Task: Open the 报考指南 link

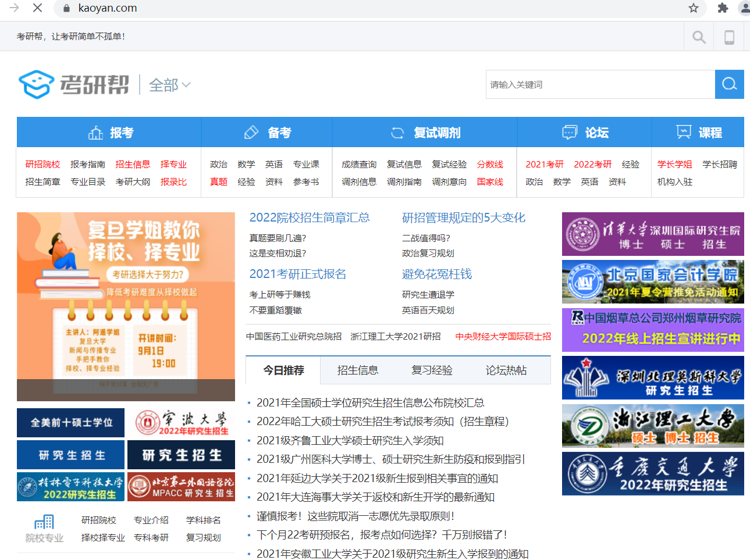Action: (88, 165)
